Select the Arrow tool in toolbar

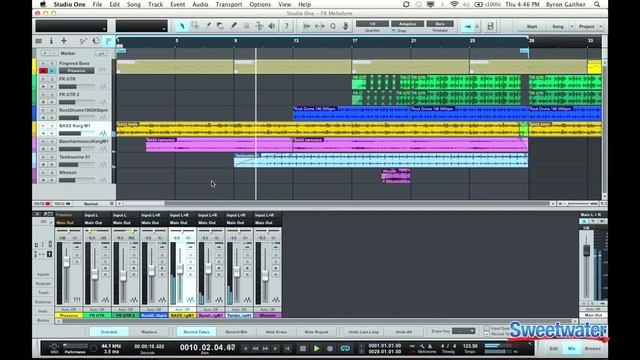[x=182, y=26]
